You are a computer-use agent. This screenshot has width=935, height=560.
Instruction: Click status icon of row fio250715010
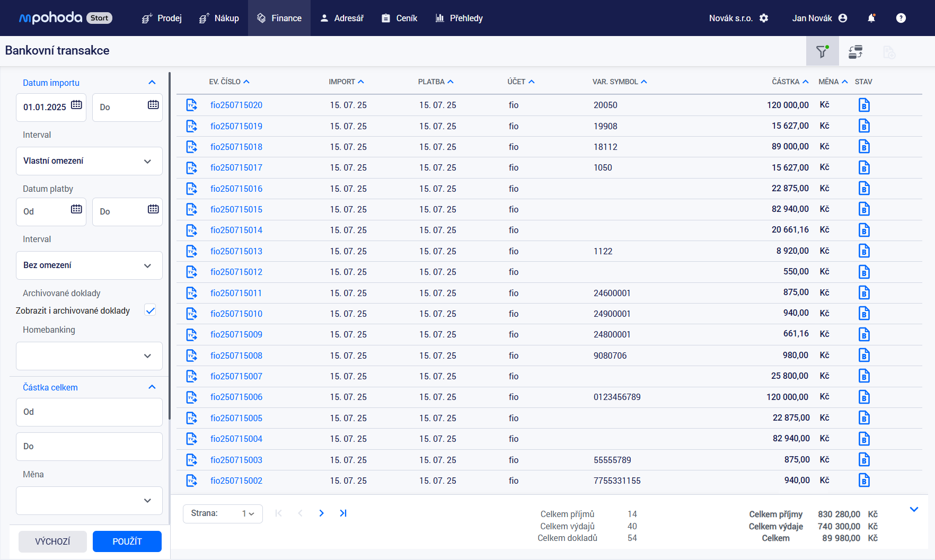(864, 314)
